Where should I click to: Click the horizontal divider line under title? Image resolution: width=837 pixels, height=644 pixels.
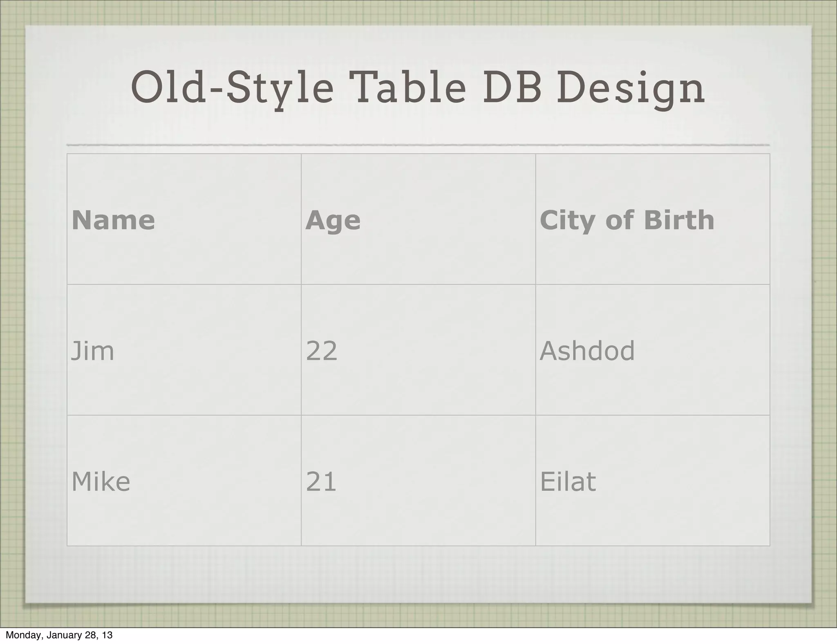418,145
